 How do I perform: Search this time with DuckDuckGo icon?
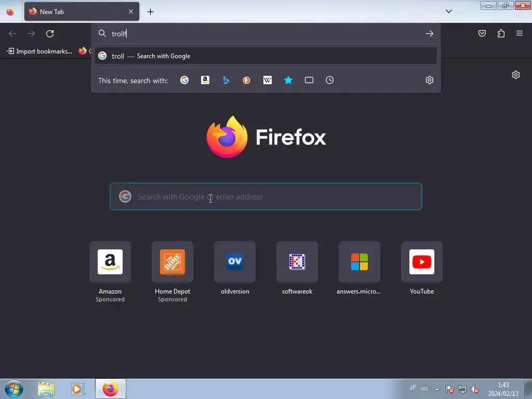(x=247, y=80)
